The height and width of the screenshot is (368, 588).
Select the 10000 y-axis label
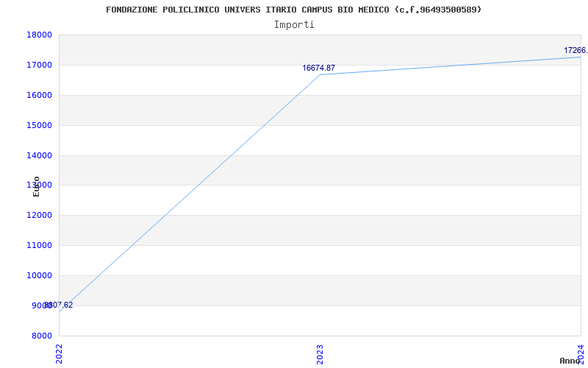39,275
